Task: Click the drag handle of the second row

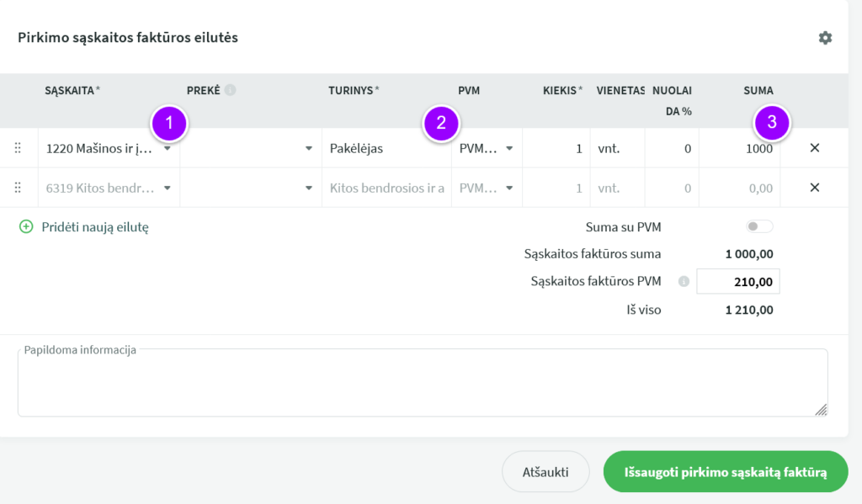Action: pyautogui.click(x=18, y=188)
